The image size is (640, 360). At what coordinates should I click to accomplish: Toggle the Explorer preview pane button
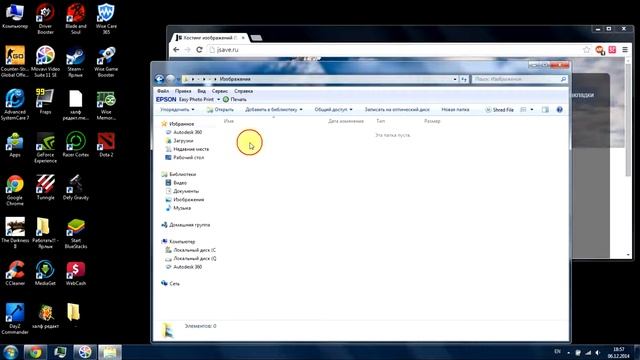(545, 109)
